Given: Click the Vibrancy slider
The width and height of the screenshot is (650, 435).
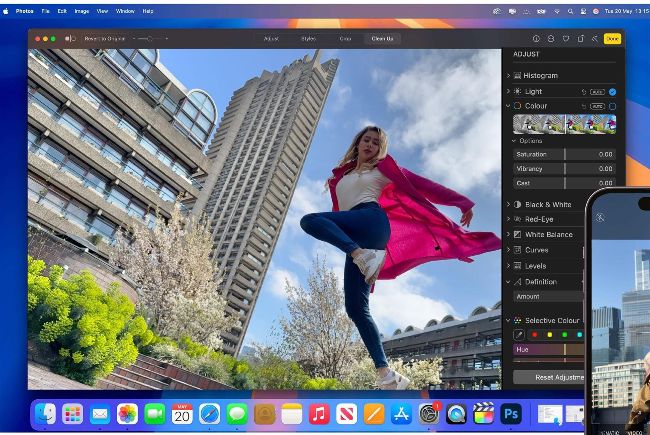Looking at the screenshot, I should click(564, 169).
